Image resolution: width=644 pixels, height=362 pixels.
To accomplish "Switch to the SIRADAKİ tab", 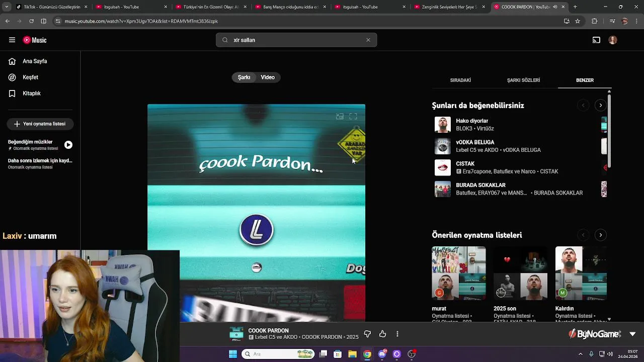I will pyautogui.click(x=460, y=80).
